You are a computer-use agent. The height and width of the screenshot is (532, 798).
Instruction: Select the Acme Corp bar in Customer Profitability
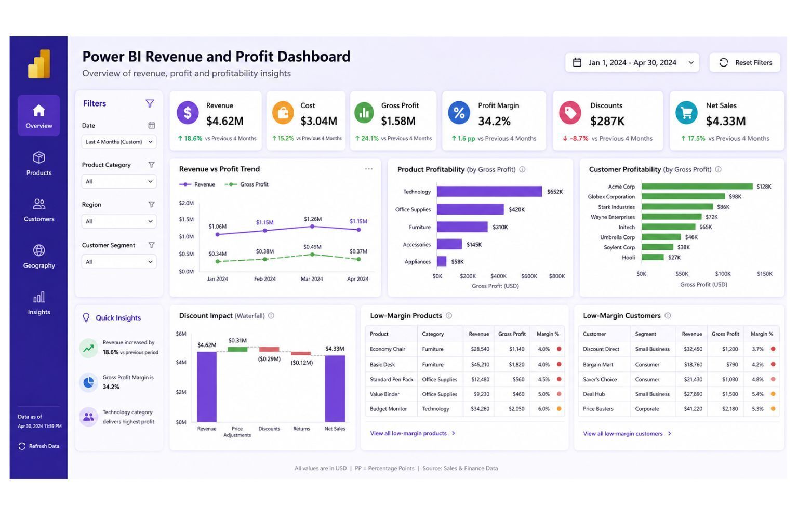pyautogui.click(x=697, y=187)
